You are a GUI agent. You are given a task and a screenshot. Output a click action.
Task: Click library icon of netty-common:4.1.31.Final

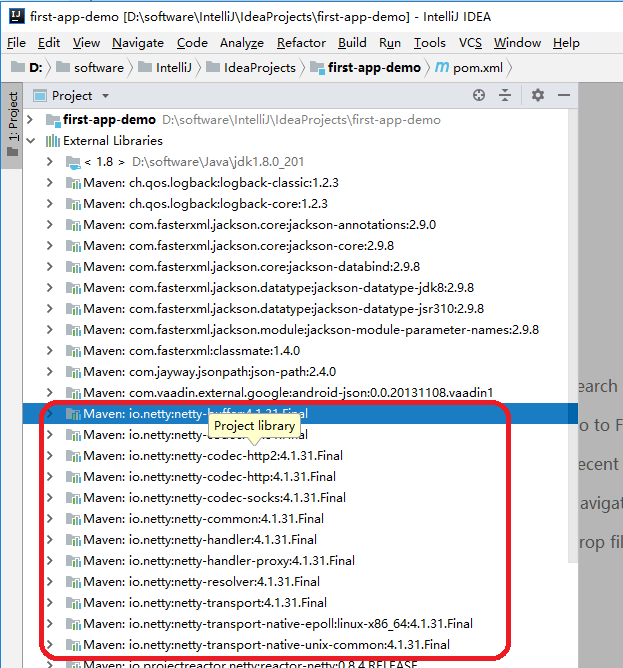[x=73, y=519]
